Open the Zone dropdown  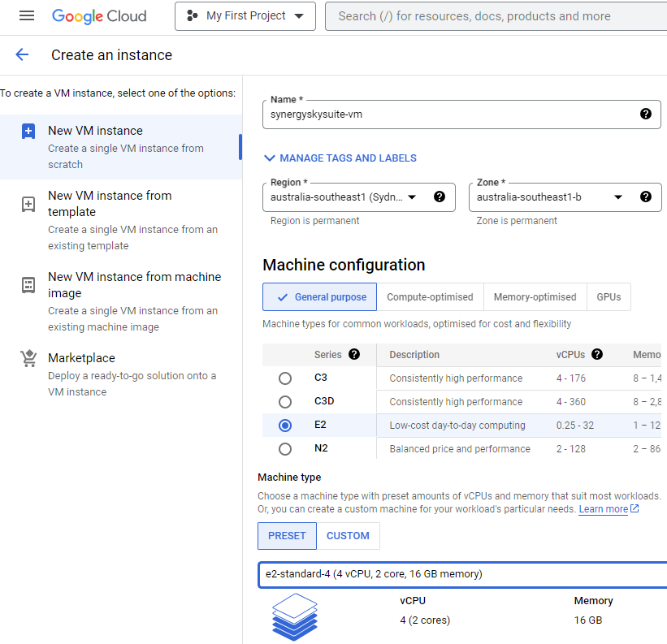point(565,197)
